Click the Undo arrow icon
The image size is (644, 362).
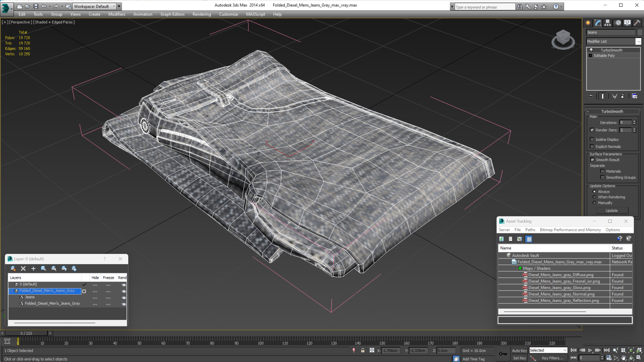pos(44,6)
